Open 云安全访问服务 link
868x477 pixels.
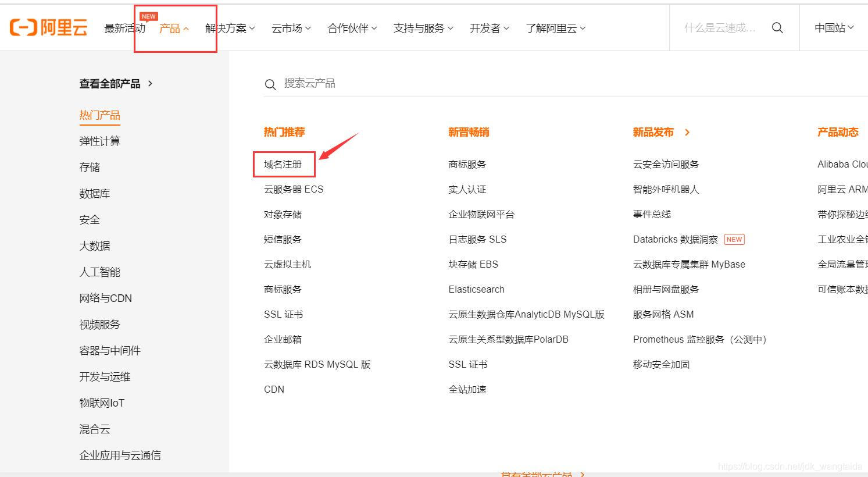click(666, 164)
